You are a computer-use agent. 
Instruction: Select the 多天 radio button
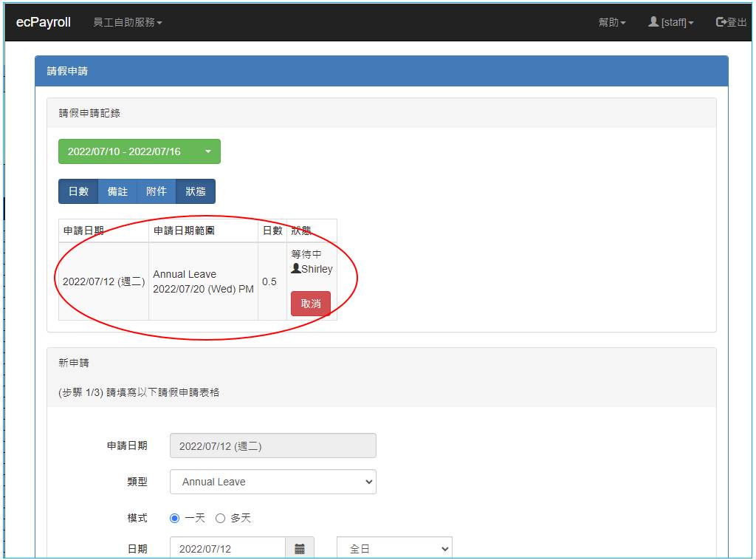coord(220,518)
